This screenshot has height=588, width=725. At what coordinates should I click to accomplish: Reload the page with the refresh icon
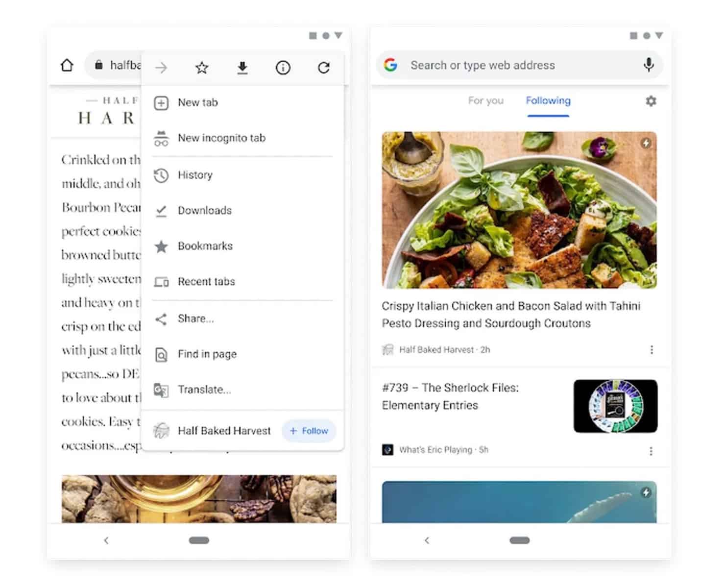324,68
